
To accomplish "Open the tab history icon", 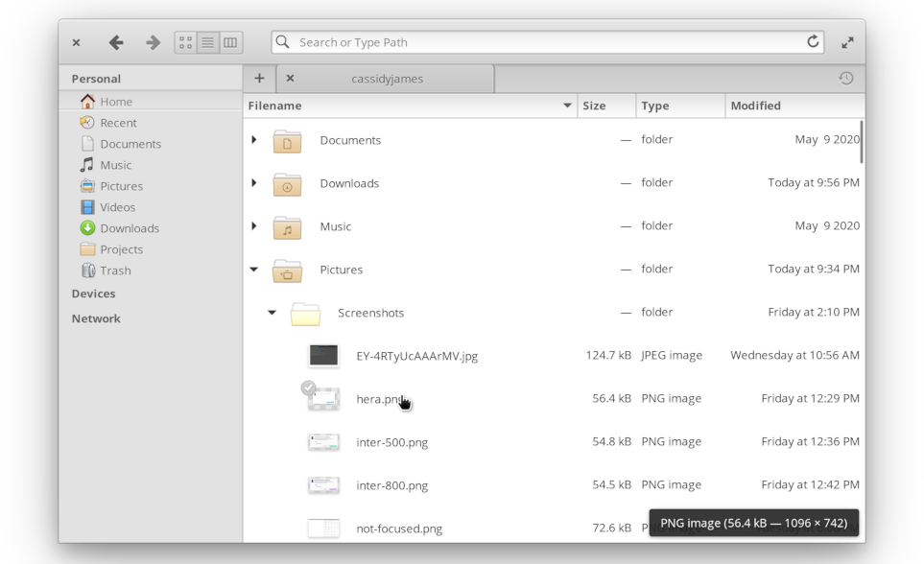I will [x=845, y=79].
